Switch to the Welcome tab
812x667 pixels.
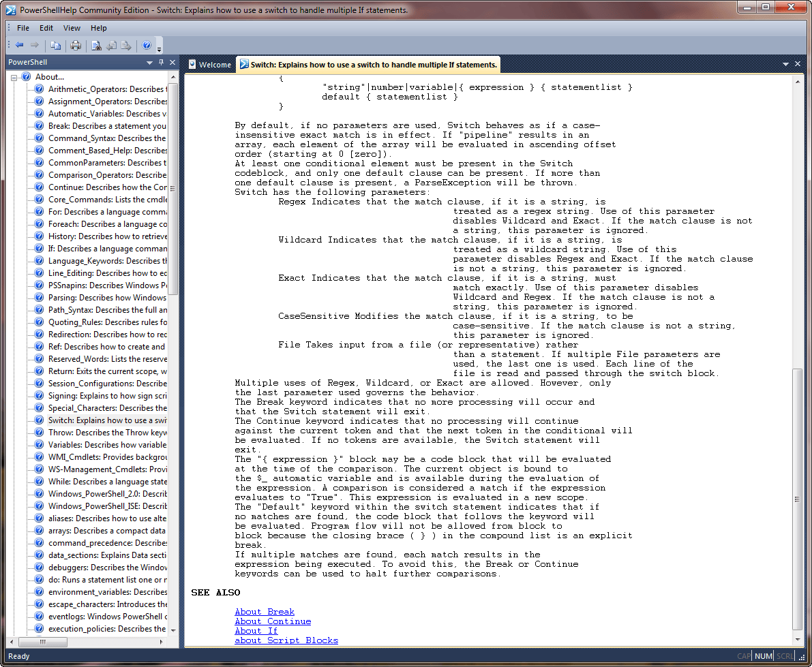(209, 65)
